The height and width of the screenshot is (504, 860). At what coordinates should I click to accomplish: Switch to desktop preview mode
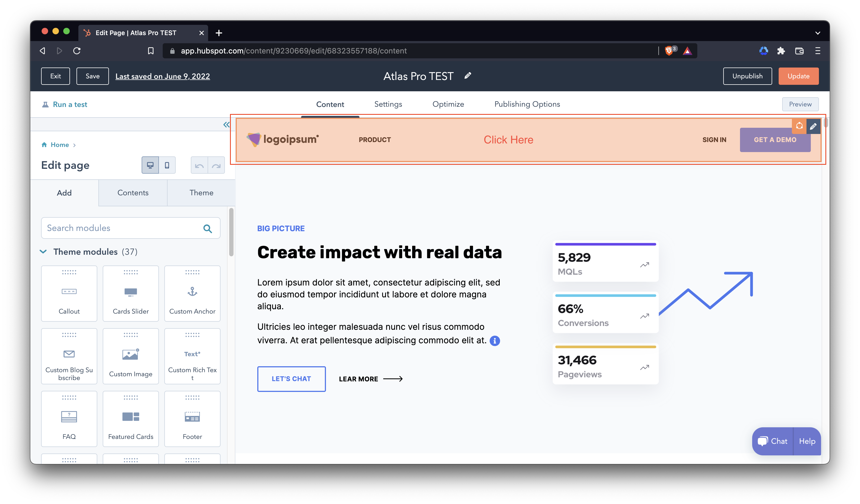pyautogui.click(x=150, y=165)
